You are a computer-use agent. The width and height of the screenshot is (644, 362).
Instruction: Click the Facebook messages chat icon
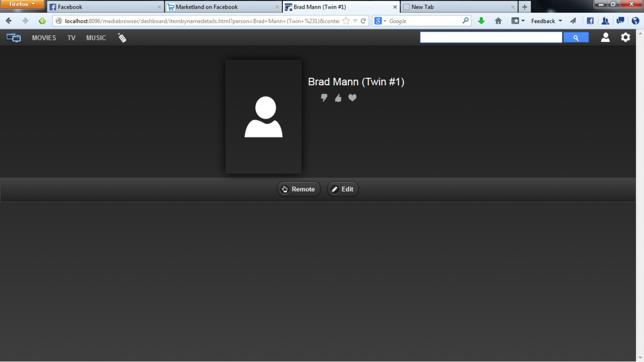click(620, 21)
